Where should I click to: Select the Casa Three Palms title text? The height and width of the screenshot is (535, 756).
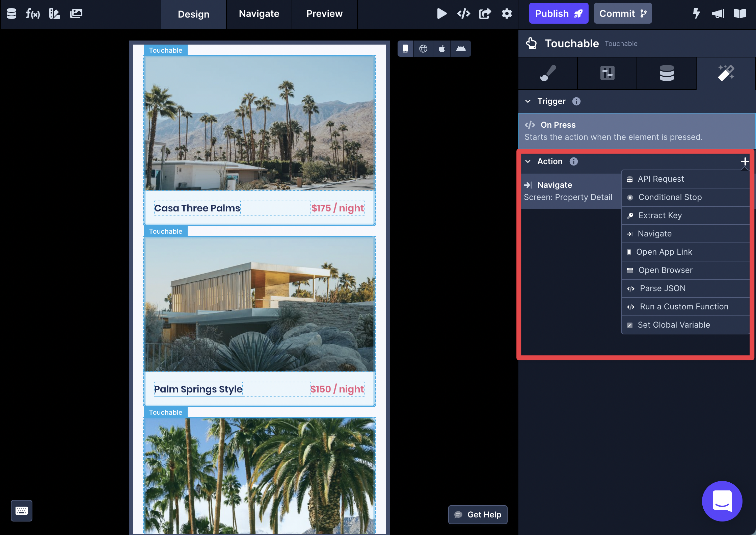(x=197, y=208)
